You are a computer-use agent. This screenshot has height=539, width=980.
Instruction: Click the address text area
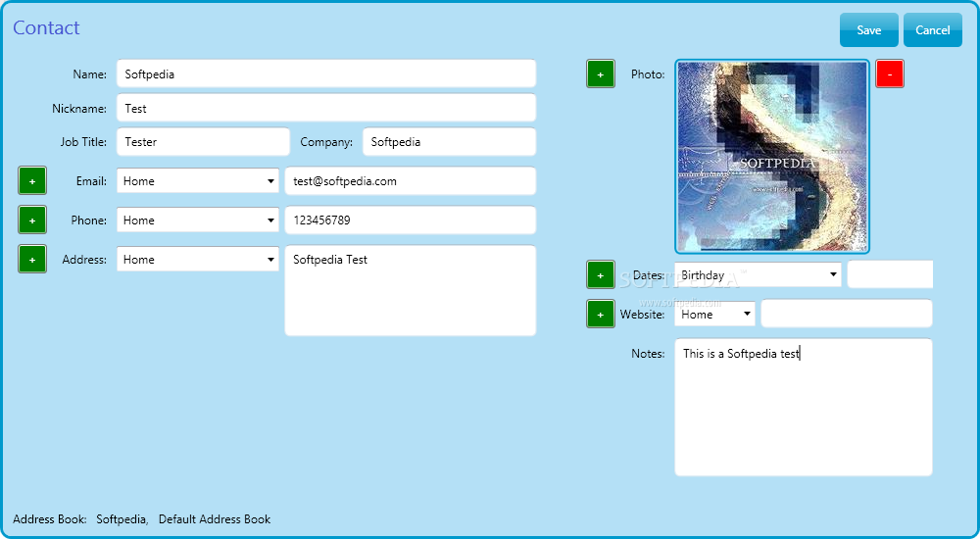[410, 291]
